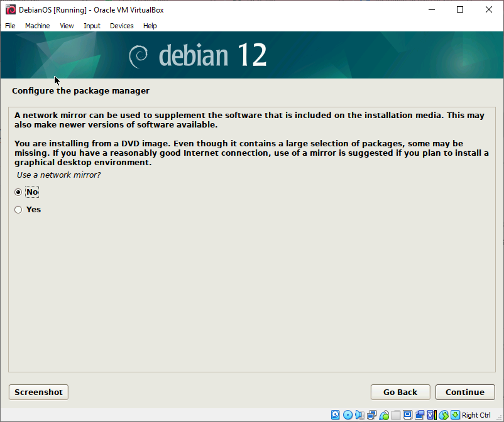Select the No radio button
The height and width of the screenshot is (422, 504).
18,192
